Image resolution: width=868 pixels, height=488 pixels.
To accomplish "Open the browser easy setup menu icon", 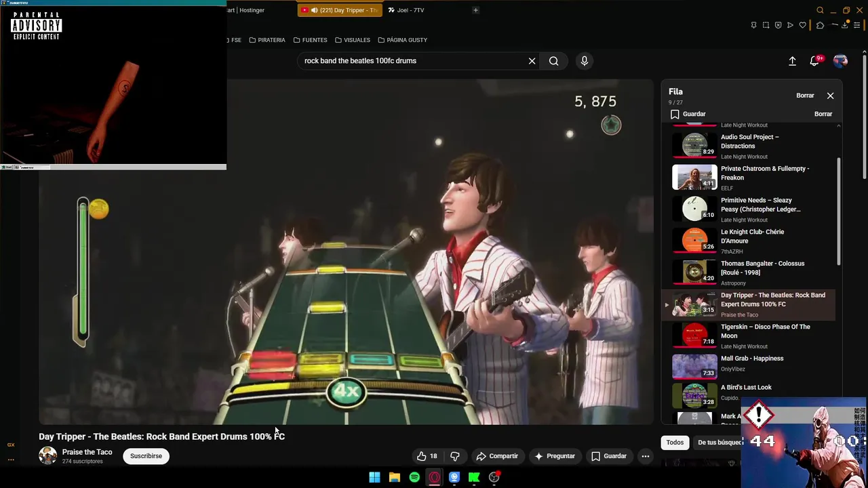I will coord(857,25).
